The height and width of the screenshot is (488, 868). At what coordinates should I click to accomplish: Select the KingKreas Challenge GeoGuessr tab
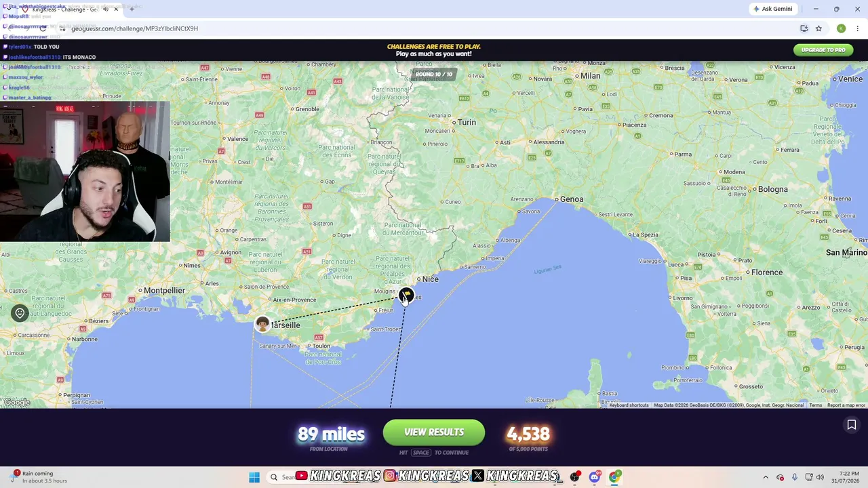71,9
